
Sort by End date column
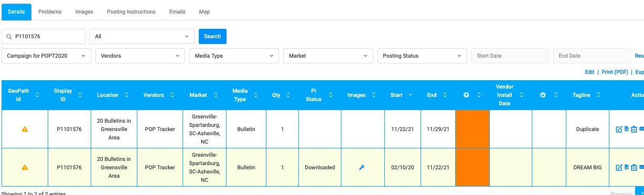(445, 95)
